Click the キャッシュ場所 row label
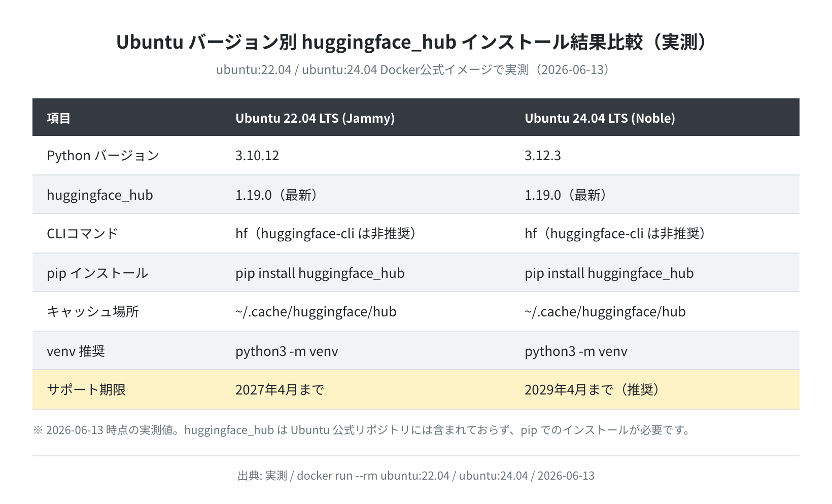The height and width of the screenshot is (504, 832). (93, 311)
